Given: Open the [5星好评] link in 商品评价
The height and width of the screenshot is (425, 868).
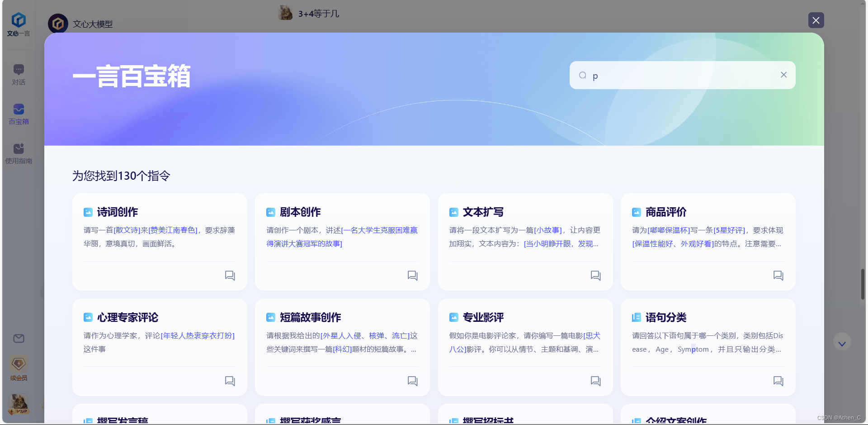Looking at the screenshot, I should click(729, 230).
